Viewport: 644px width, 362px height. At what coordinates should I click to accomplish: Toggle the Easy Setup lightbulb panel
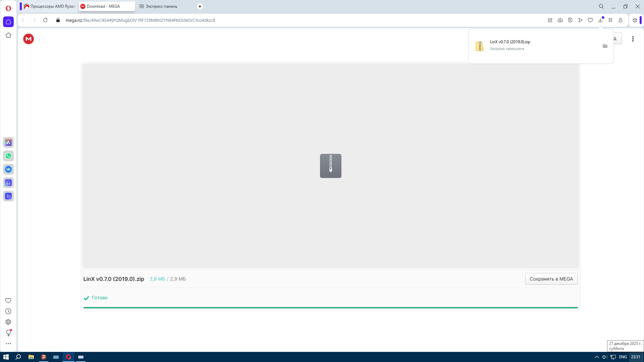8,333
